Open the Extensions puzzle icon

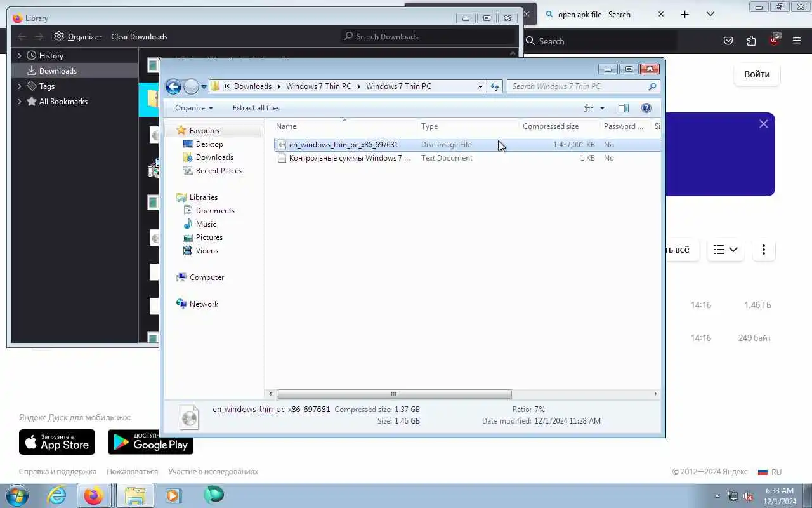[751, 41]
